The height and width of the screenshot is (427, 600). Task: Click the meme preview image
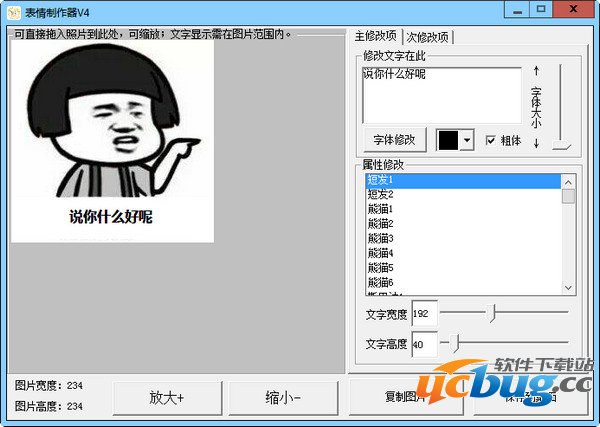pyautogui.click(x=112, y=140)
